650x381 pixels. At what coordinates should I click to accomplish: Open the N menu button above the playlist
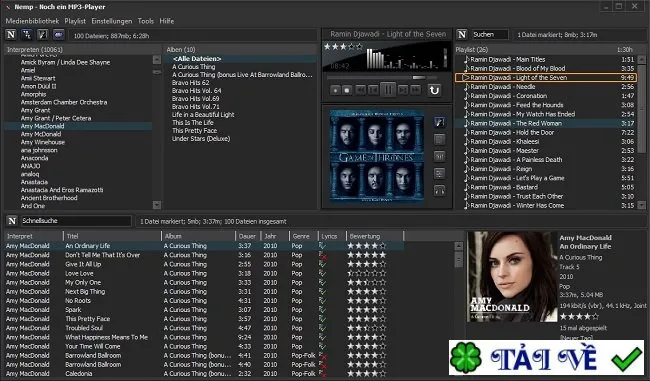pyautogui.click(x=462, y=34)
